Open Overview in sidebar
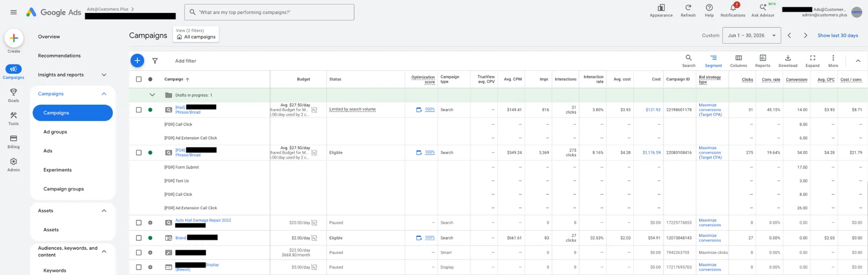 pyautogui.click(x=49, y=37)
